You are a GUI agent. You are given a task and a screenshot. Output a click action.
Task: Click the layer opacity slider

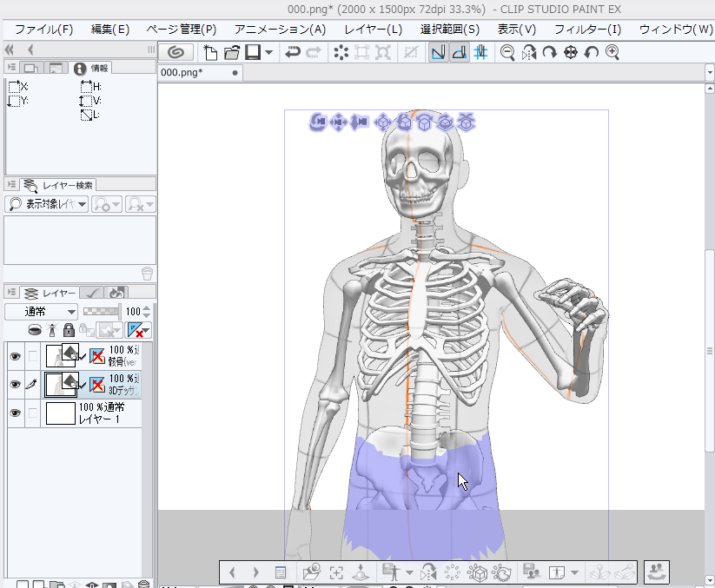(x=102, y=311)
